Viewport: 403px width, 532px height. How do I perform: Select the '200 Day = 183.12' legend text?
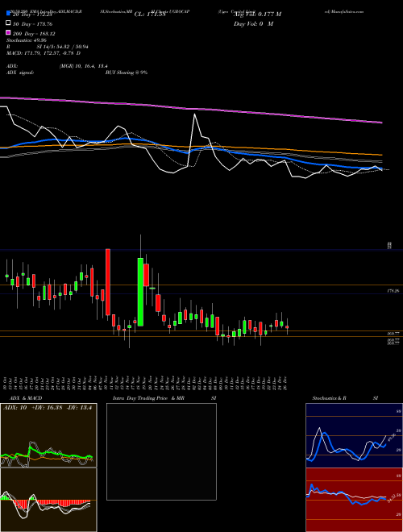pos(34,34)
